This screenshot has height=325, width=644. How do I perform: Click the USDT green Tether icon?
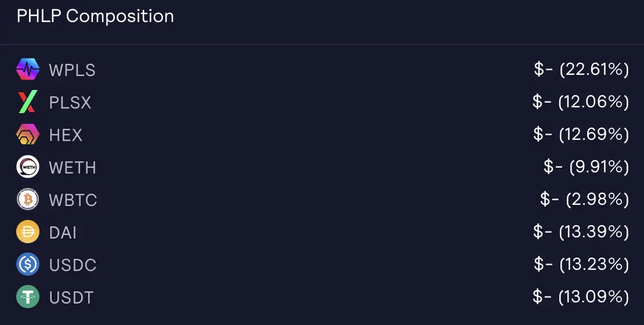click(28, 297)
